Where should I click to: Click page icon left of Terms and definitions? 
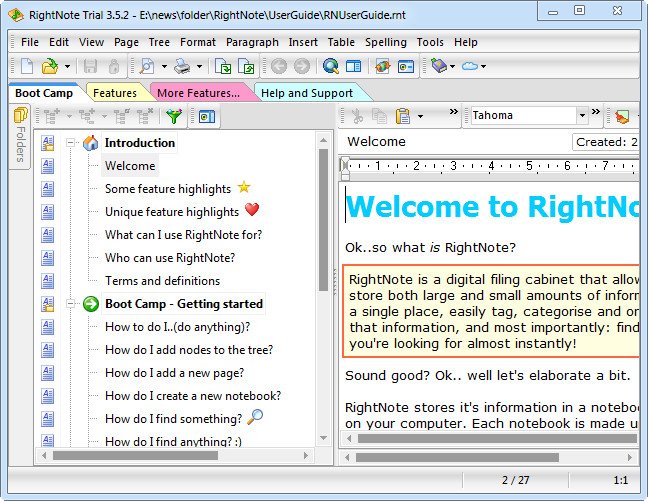tap(48, 281)
